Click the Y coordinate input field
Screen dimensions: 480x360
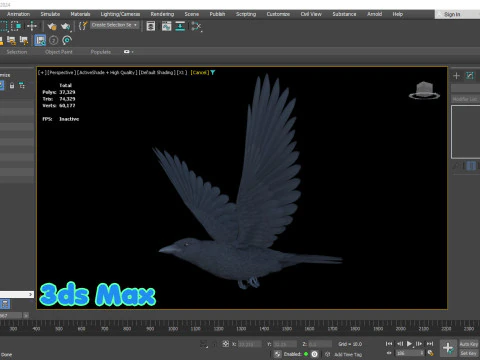[x=285, y=344]
